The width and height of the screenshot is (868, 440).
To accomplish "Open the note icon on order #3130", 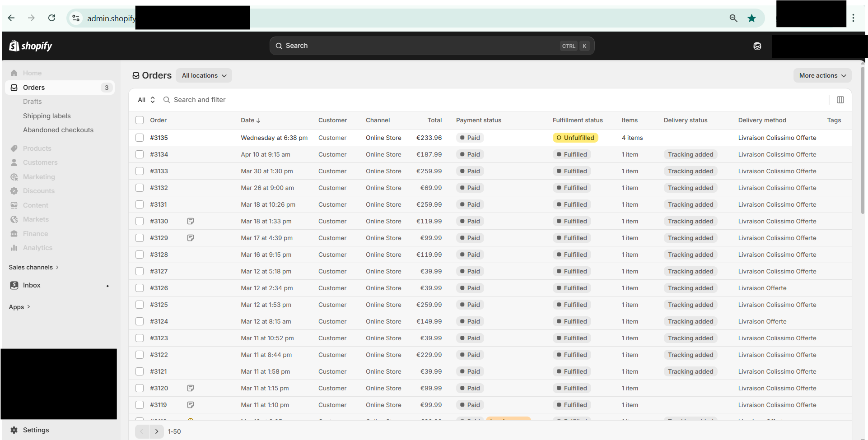I will [x=191, y=221].
